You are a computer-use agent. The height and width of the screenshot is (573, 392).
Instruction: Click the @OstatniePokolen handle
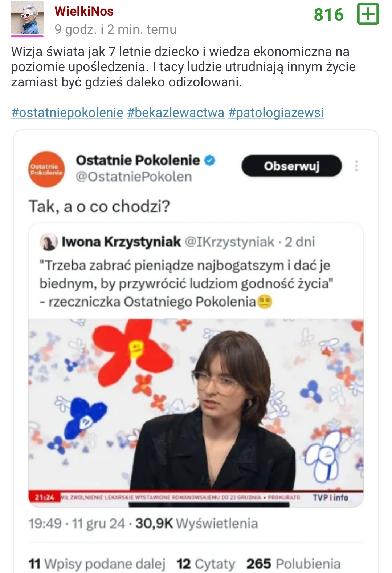[x=134, y=177]
